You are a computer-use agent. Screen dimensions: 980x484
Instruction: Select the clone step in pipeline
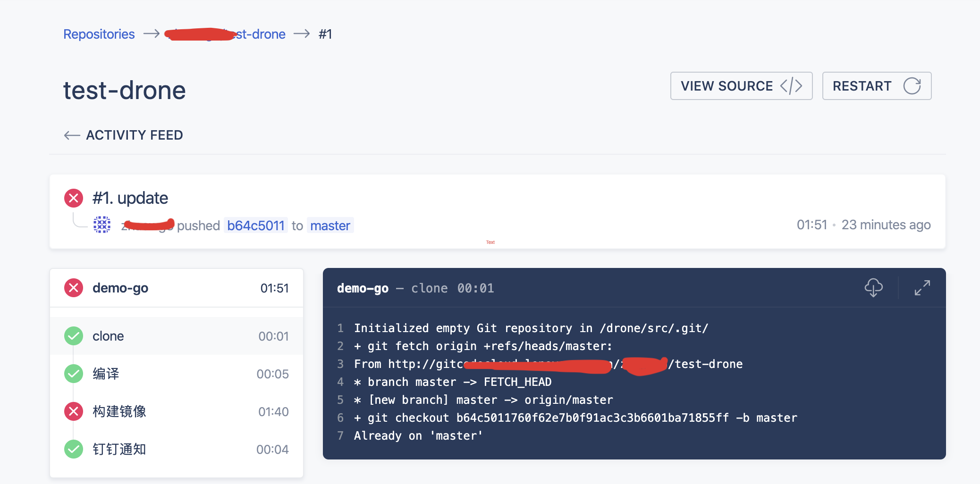[177, 336]
